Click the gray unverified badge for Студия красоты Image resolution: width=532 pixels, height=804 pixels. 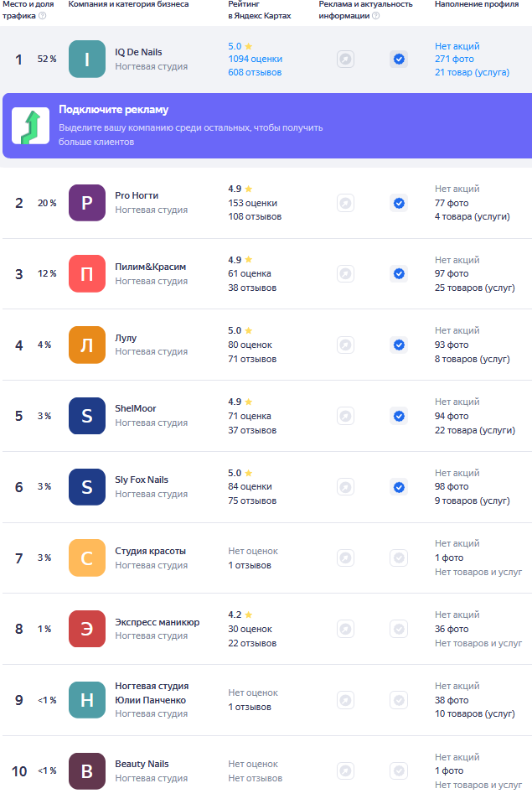[399, 558]
